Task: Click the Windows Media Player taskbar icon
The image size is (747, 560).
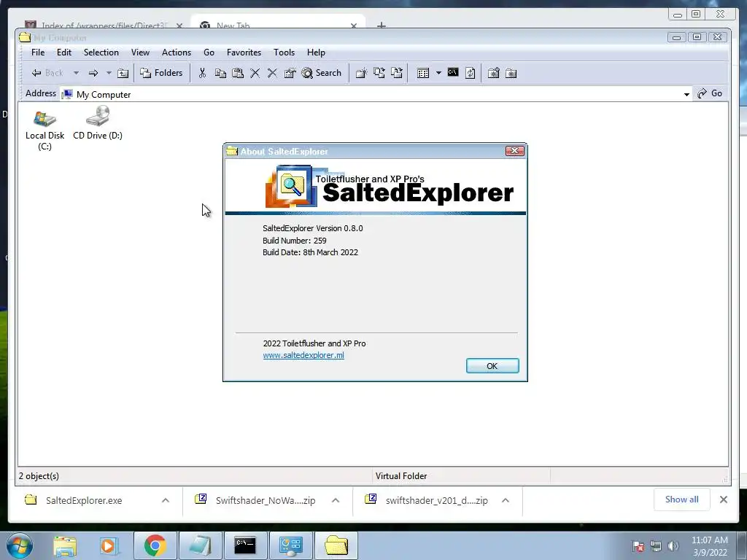Action: [x=108, y=545]
